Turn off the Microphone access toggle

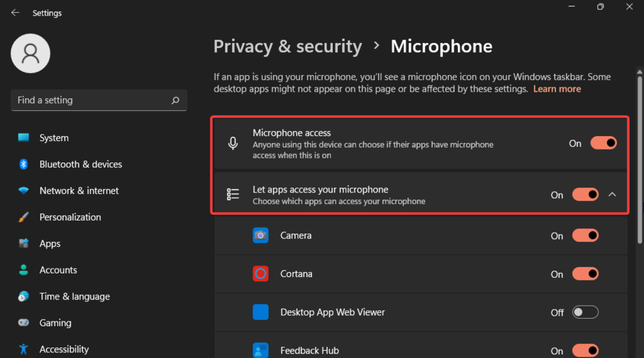[x=603, y=143]
